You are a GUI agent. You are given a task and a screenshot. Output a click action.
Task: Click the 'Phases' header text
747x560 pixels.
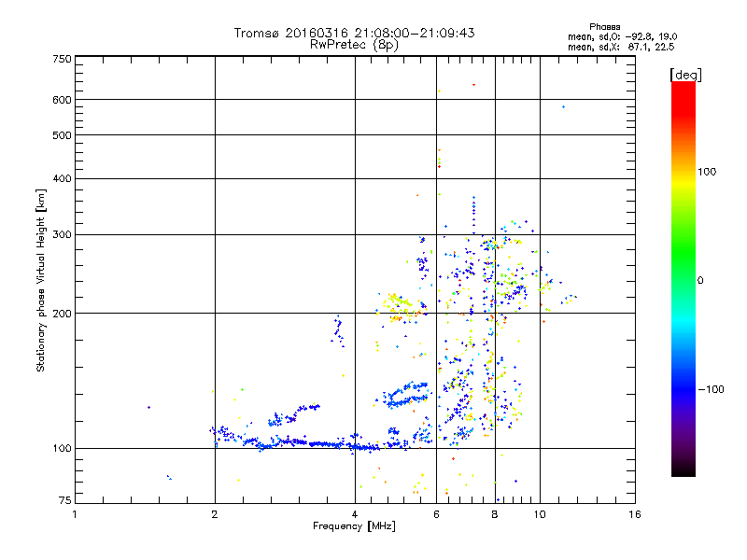[x=604, y=27]
